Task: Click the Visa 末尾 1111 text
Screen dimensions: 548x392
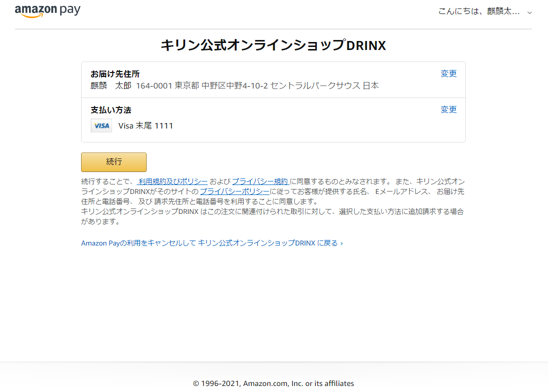Action: pyautogui.click(x=146, y=125)
